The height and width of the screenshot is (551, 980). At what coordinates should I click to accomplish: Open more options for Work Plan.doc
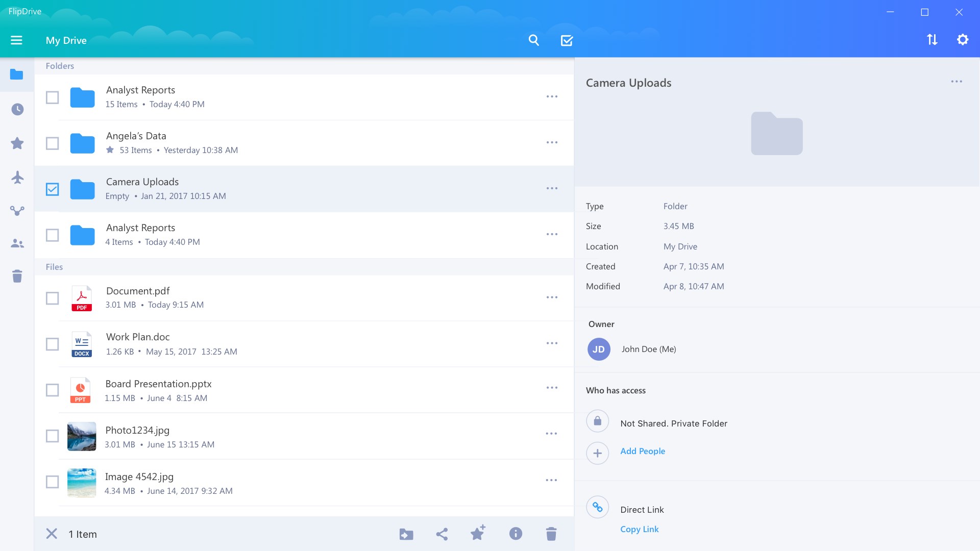coord(552,343)
